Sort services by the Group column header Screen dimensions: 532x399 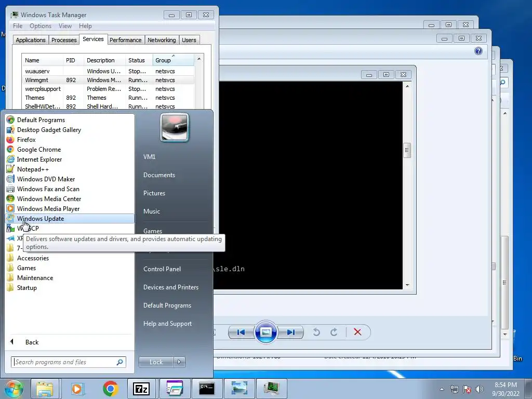tap(173, 60)
